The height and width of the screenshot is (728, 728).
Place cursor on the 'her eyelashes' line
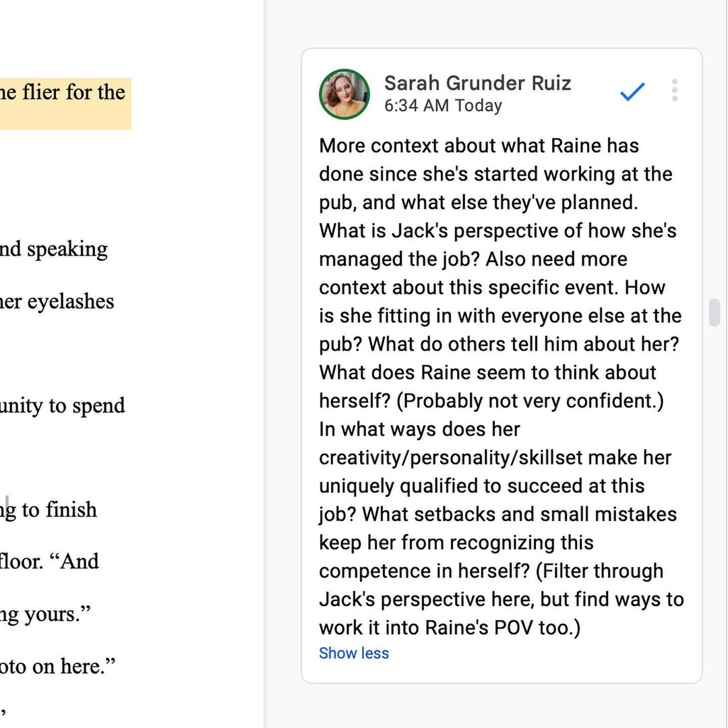click(57, 301)
